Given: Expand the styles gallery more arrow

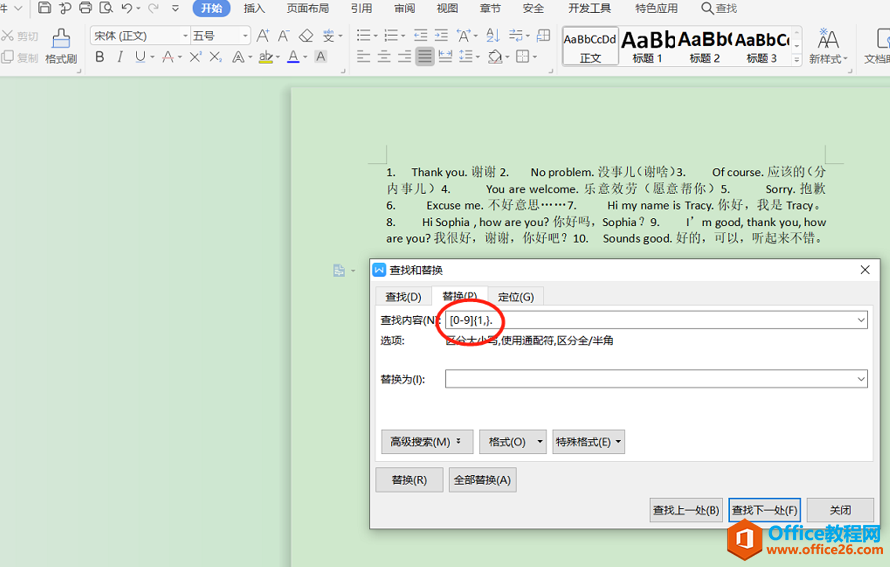Looking at the screenshot, I should tap(797, 59).
